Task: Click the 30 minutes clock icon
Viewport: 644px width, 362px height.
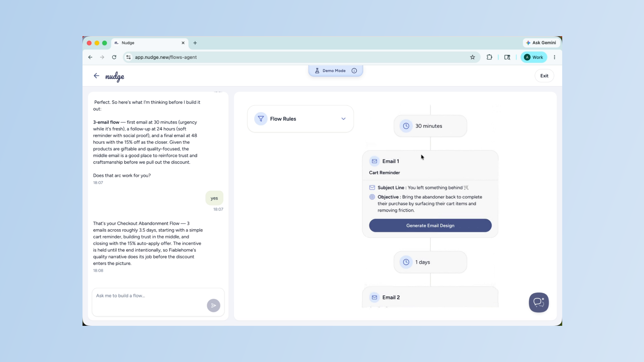Action: [x=406, y=126]
